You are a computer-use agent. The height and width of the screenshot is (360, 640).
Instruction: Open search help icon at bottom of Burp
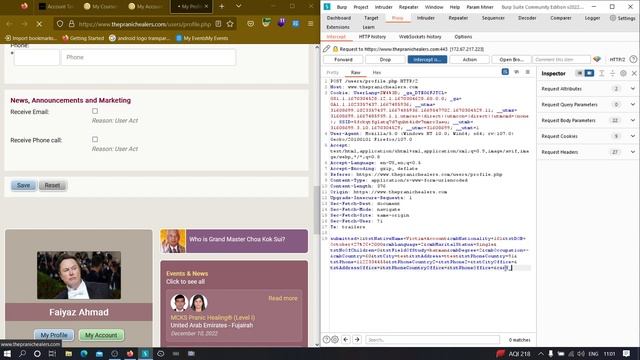327,339
